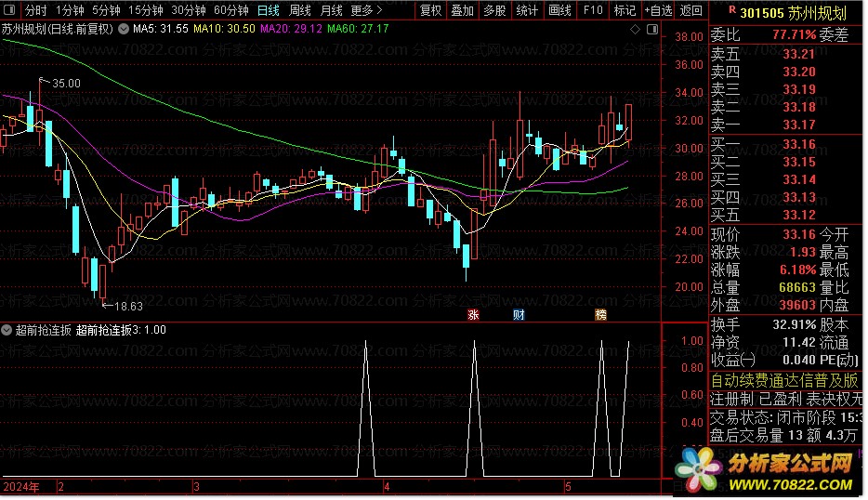Viewport: 868px width, 500px height.
Task: Click the 外盘 39603 value
Action: coord(797,305)
